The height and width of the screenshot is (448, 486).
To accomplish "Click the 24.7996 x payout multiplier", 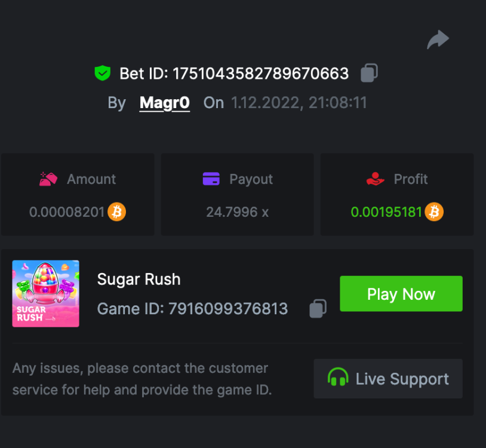I will [x=237, y=211].
